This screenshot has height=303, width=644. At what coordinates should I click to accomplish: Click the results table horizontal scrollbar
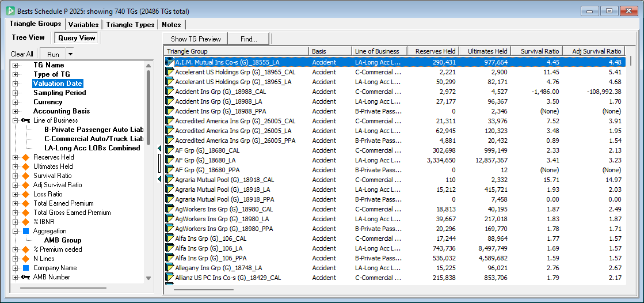[x=204, y=289]
